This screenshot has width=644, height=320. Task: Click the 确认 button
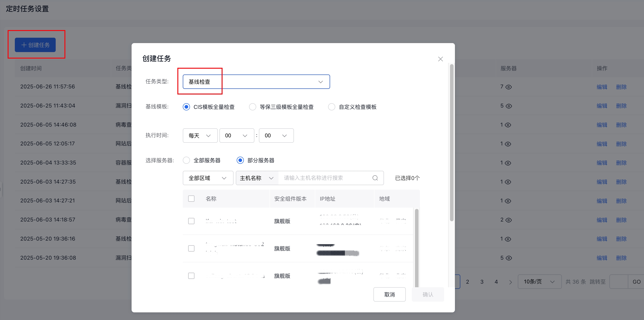tap(428, 294)
